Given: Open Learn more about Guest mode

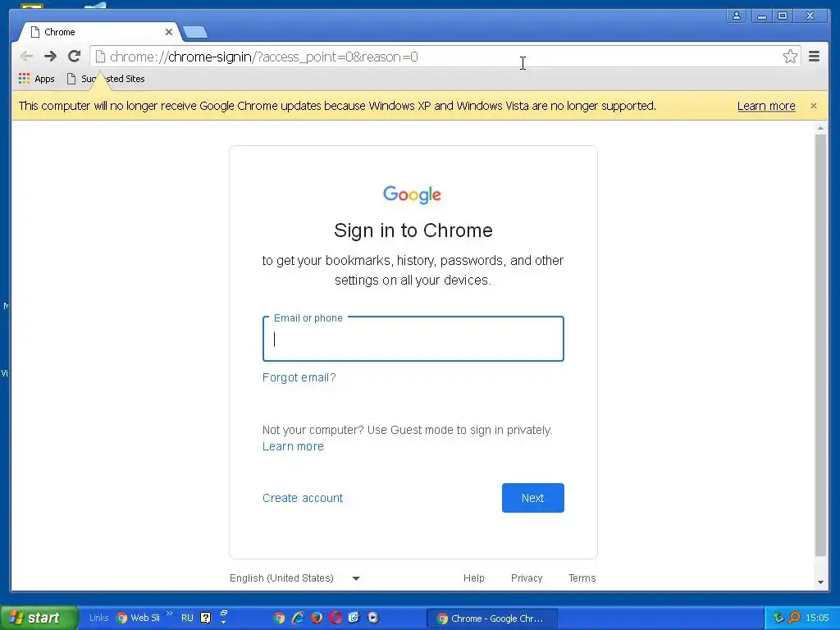Looking at the screenshot, I should [x=293, y=447].
